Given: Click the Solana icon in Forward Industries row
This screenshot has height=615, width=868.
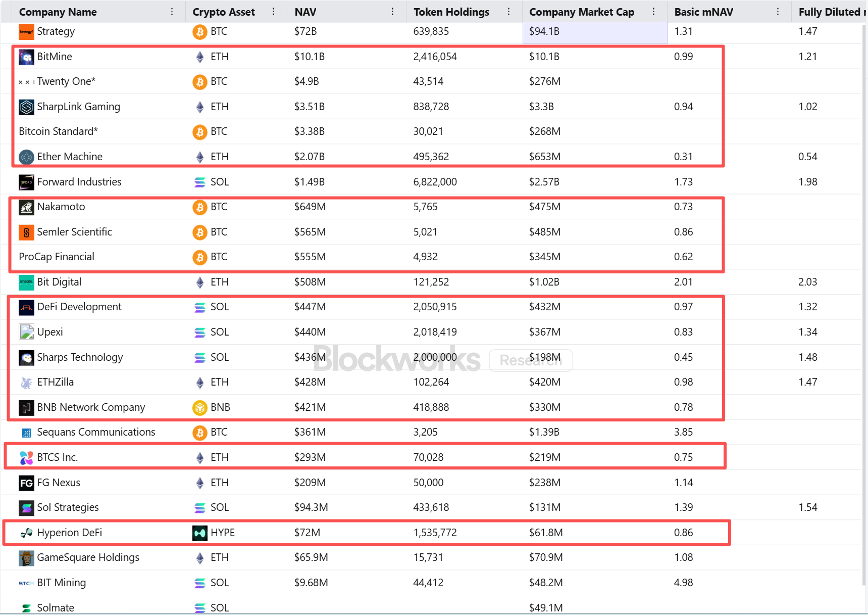Looking at the screenshot, I should pos(200,182).
